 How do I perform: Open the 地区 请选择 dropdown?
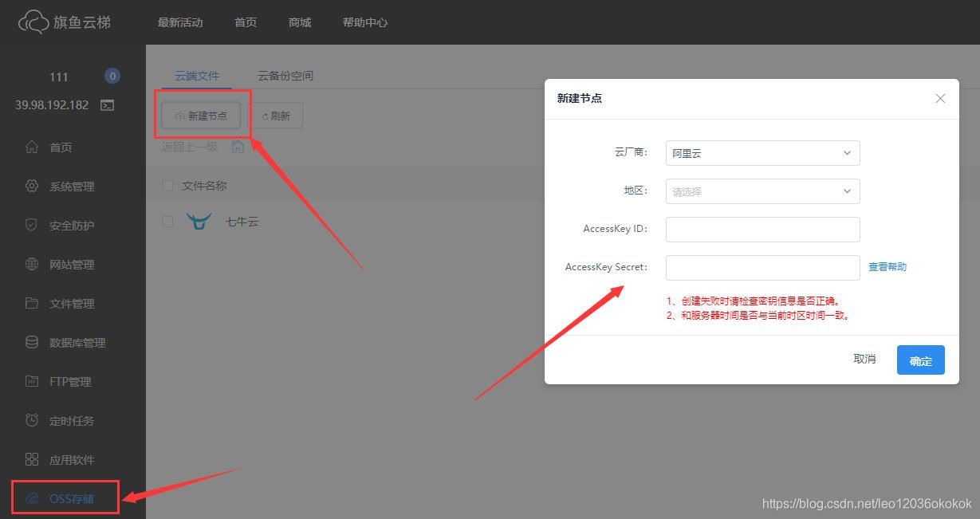pyautogui.click(x=762, y=191)
